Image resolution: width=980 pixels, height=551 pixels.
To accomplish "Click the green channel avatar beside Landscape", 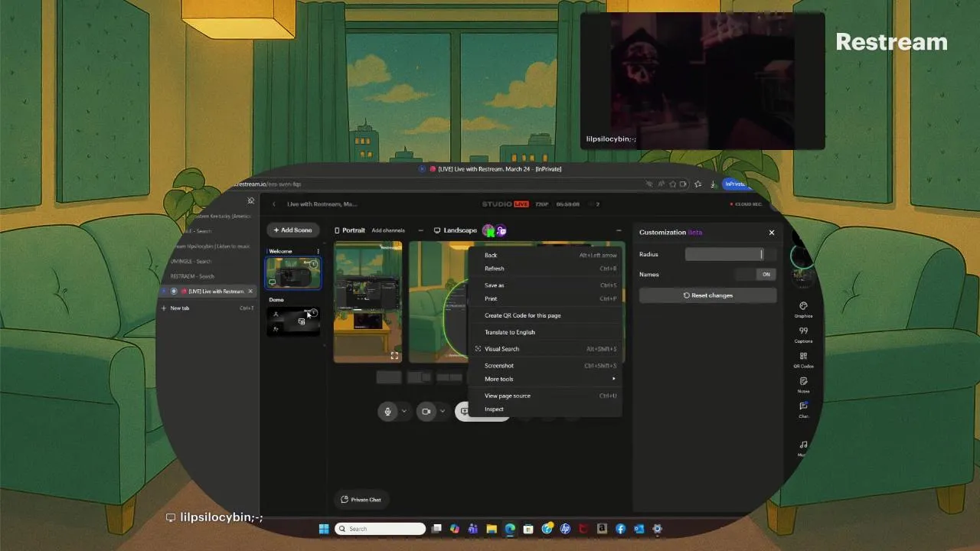I will pos(488,230).
